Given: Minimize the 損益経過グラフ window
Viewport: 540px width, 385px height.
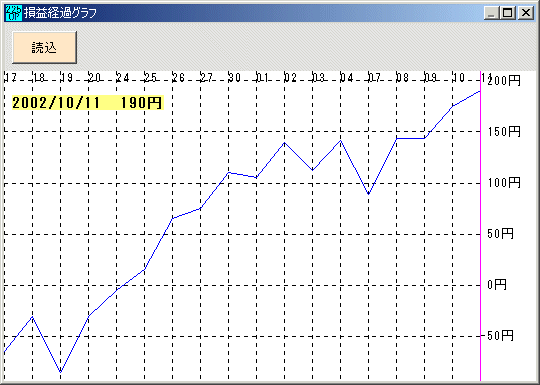Looking at the screenshot, I should pyautogui.click(x=491, y=13).
